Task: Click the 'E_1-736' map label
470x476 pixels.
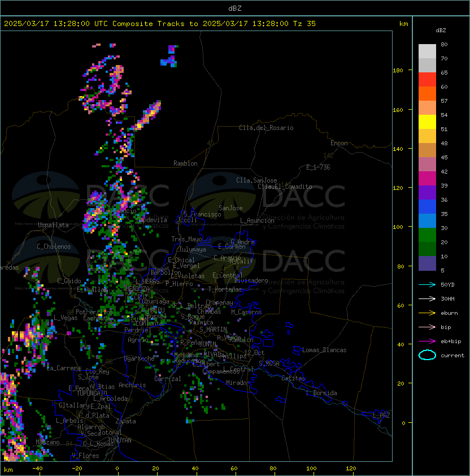Action: coord(318,167)
